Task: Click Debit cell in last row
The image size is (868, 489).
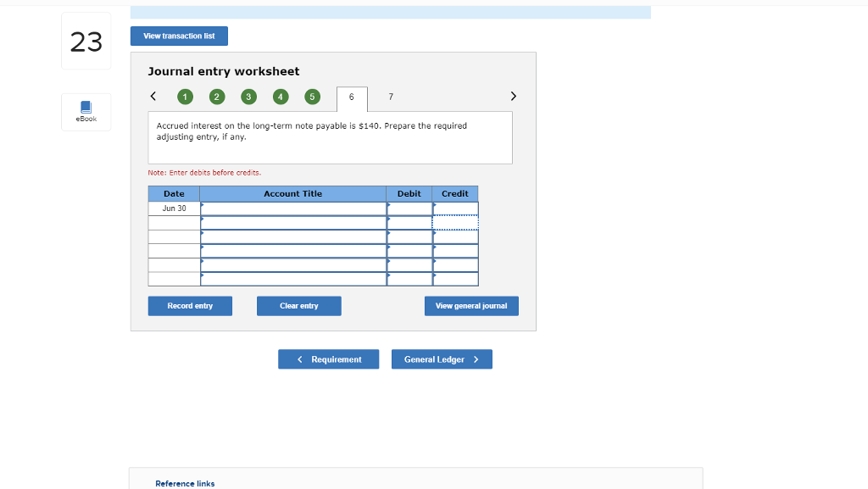Action: click(x=409, y=279)
